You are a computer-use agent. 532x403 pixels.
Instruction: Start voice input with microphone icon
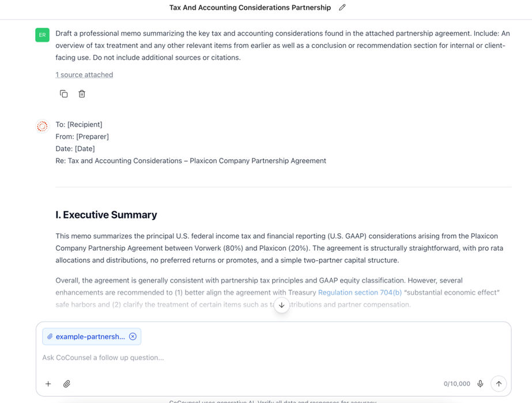click(480, 384)
